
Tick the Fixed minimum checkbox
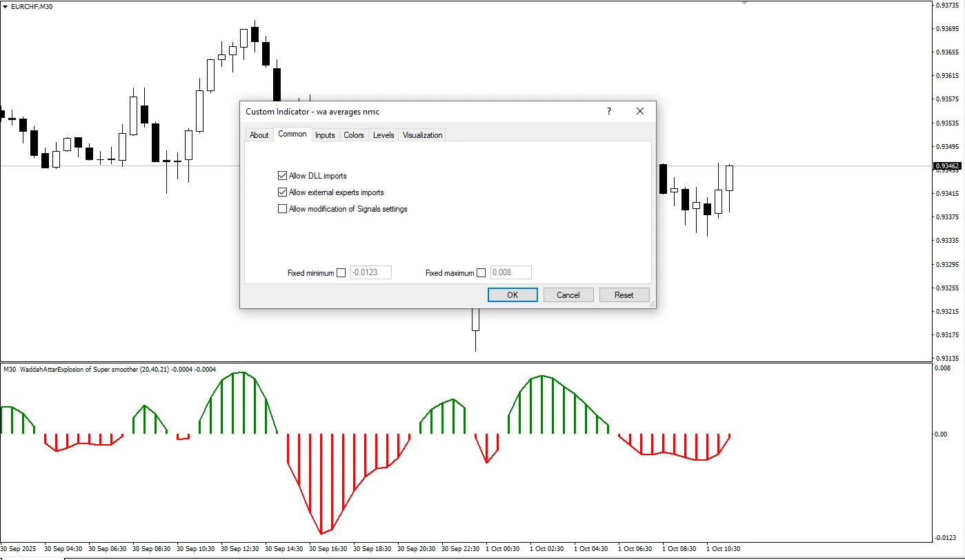pyautogui.click(x=341, y=273)
